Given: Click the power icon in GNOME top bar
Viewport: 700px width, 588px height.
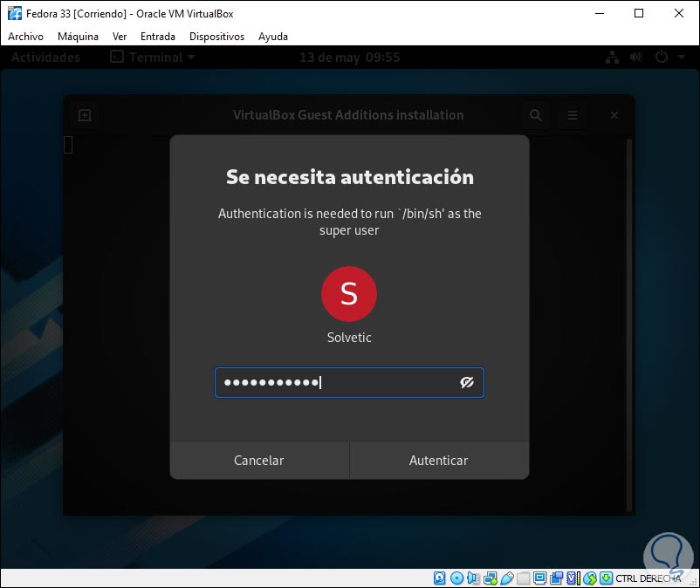Looking at the screenshot, I should [662, 57].
